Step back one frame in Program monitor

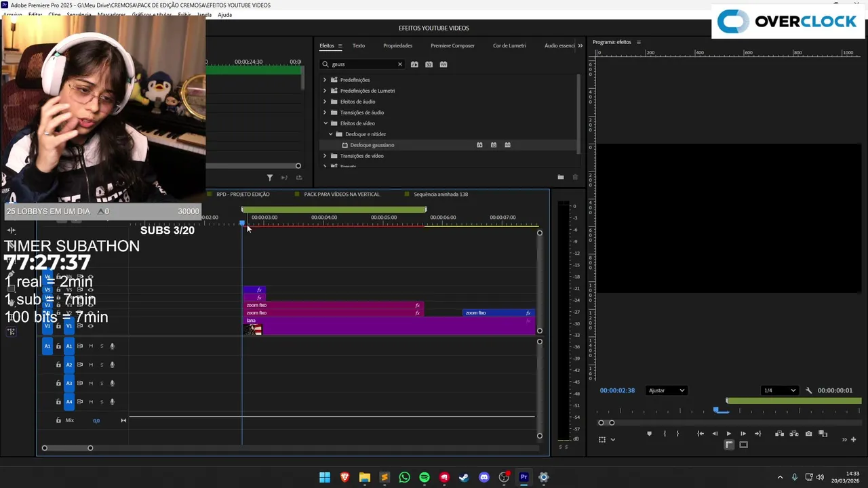pos(715,434)
